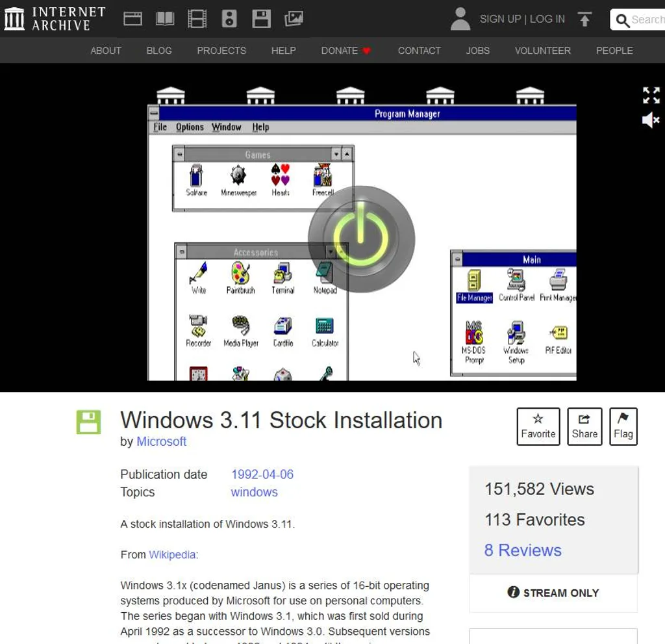Select the Solitaire icon in Games
Image resolution: width=665 pixels, height=644 pixels.
pos(196,181)
